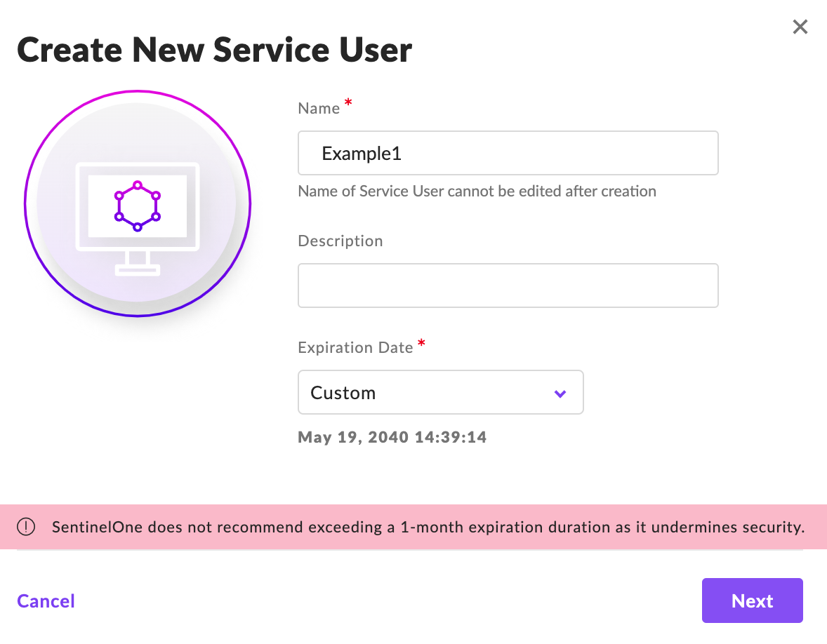The image size is (827, 644).
Task: Expand the Custom expiration options
Action: tap(441, 392)
